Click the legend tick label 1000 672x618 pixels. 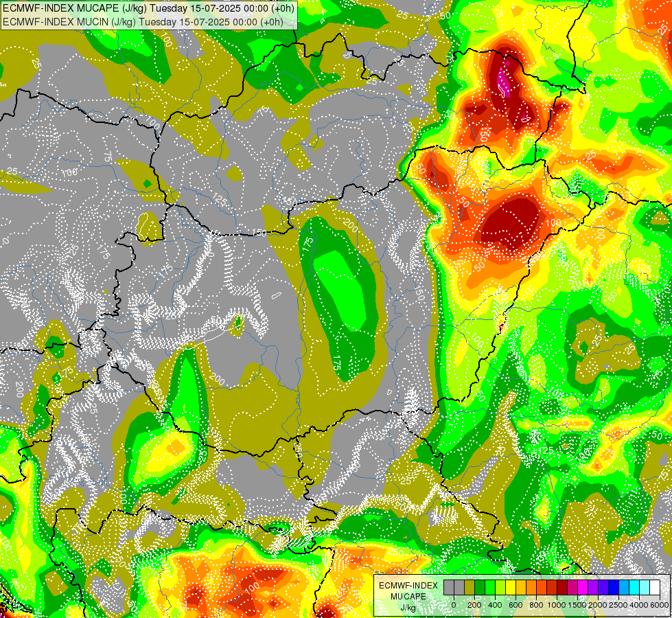click(557, 605)
